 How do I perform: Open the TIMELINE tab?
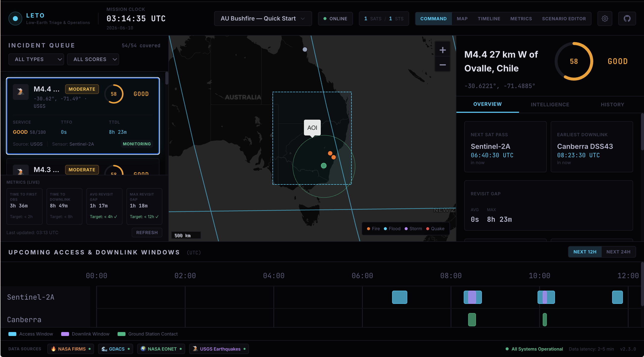489,19
